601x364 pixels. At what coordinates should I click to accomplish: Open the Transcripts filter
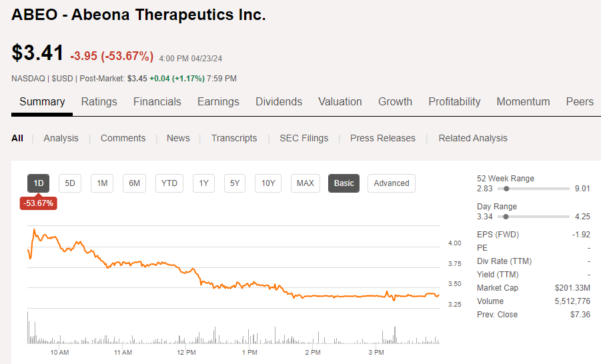[234, 138]
